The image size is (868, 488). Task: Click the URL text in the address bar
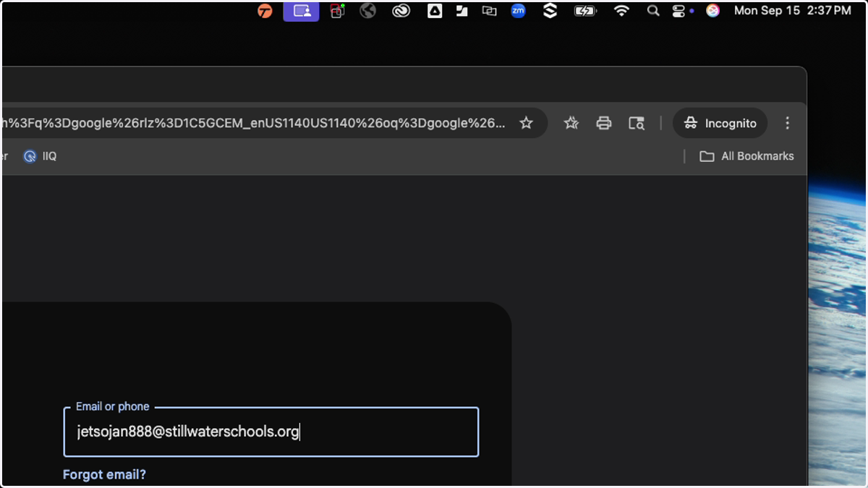[x=253, y=123]
